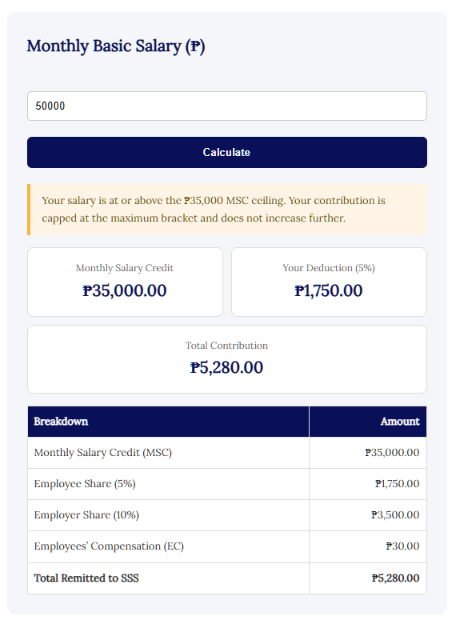Image resolution: width=455 pixels, height=622 pixels.
Task: Select the Employee Share (5%) row
Action: pyautogui.click(x=227, y=484)
